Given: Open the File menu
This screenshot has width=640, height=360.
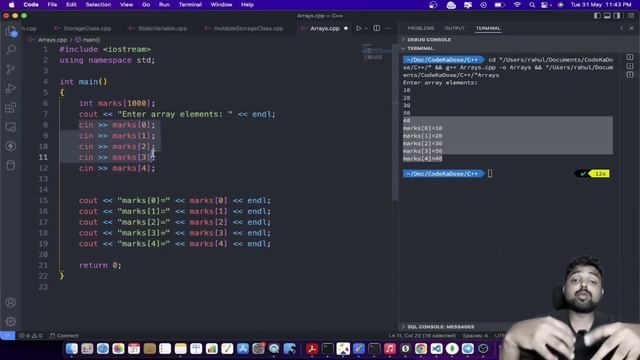Looking at the screenshot, I should pyautogui.click(x=52, y=4).
